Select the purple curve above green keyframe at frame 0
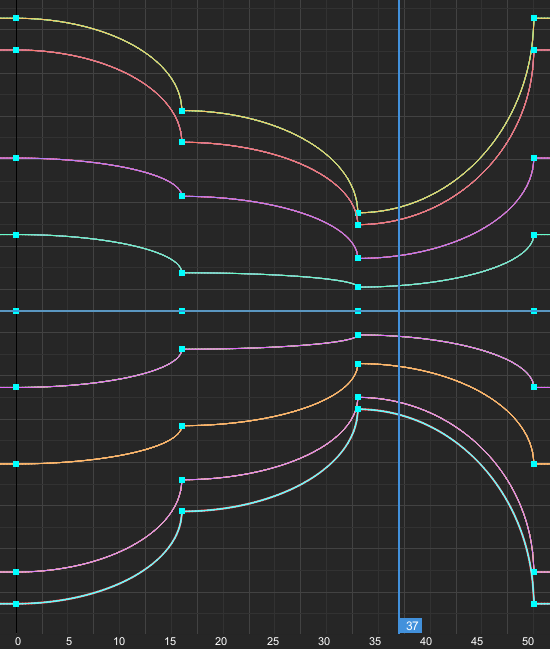Viewport: 550px width, 649px height. click(x=16, y=158)
